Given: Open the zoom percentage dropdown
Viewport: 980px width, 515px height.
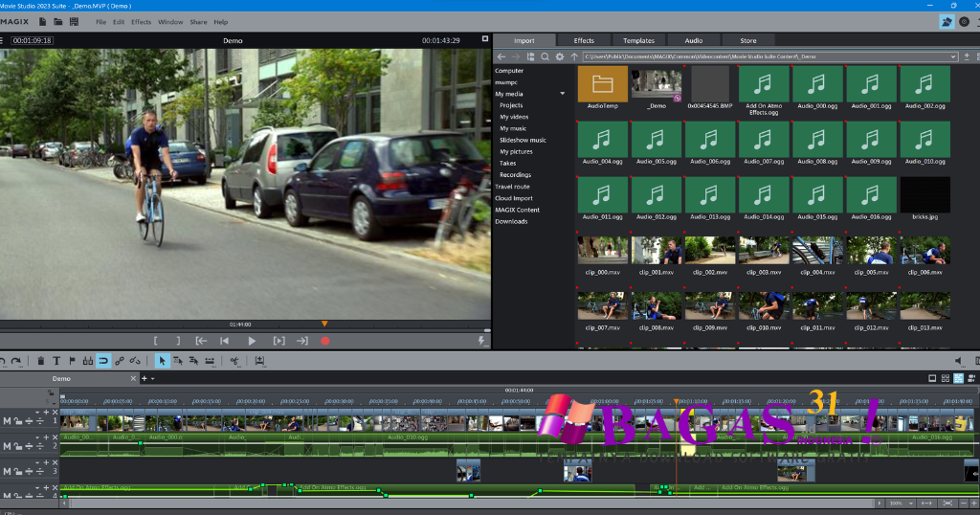Looking at the screenshot, I should click(911, 504).
